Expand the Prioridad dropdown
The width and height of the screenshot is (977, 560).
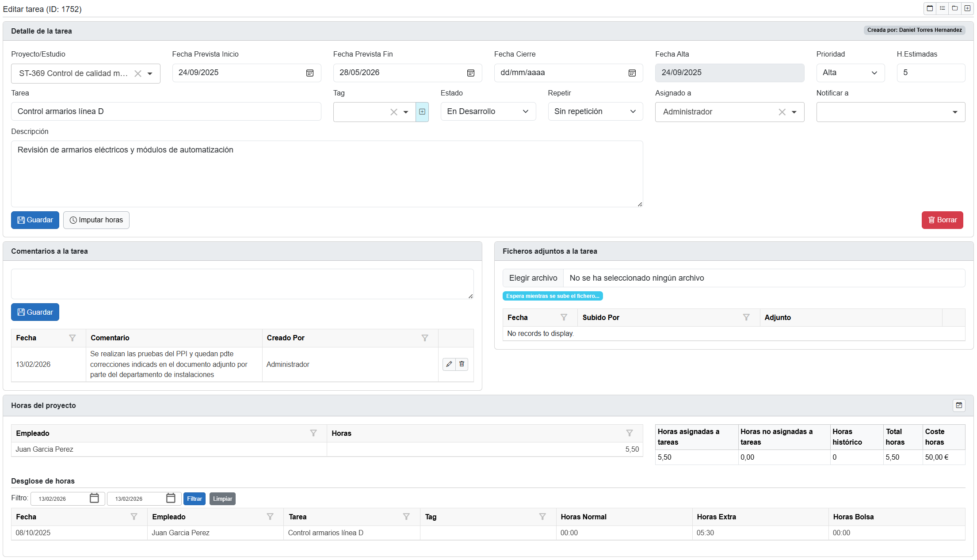pyautogui.click(x=850, y=73)
